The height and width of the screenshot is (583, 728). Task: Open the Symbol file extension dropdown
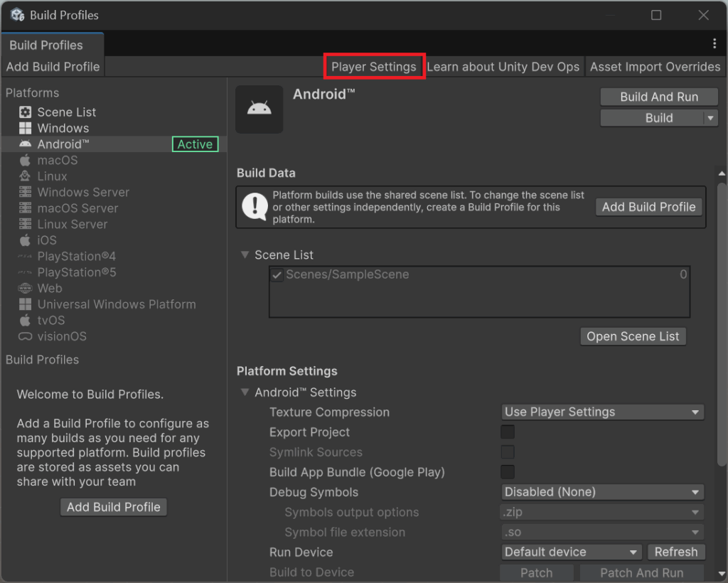coord(602,532)
